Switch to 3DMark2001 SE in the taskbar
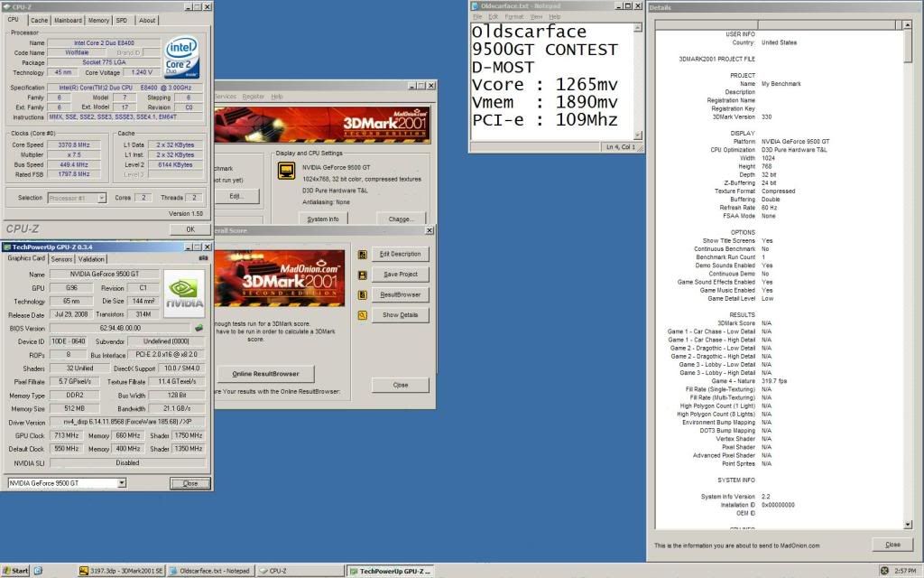The width and height of the screenshot is (924, 578). (x=122, y=571)
